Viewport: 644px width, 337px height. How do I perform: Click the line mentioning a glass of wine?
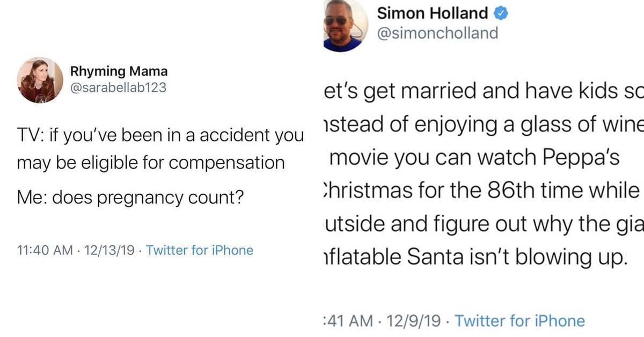tap(483, 124)
